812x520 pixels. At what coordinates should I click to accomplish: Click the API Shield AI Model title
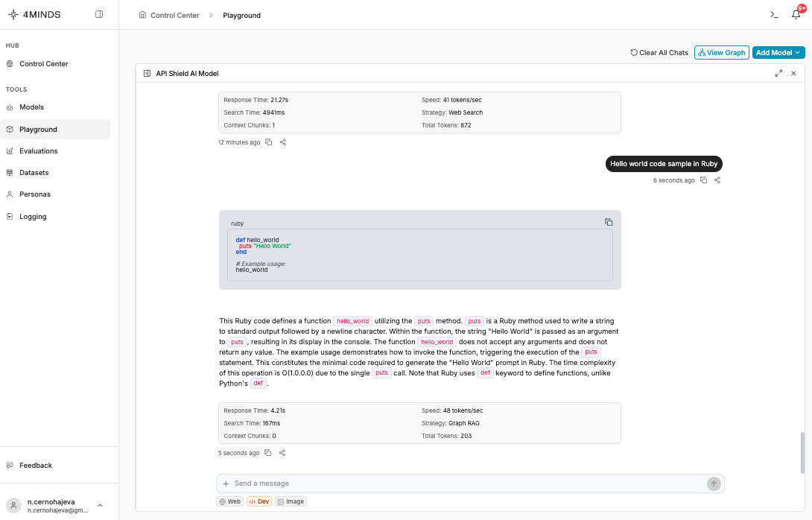(188, 74)
